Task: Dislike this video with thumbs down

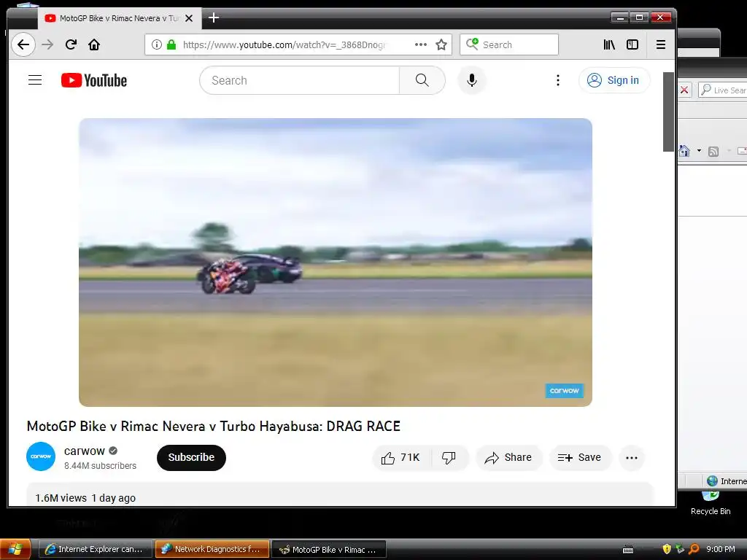Action: [x=449, y=458]
